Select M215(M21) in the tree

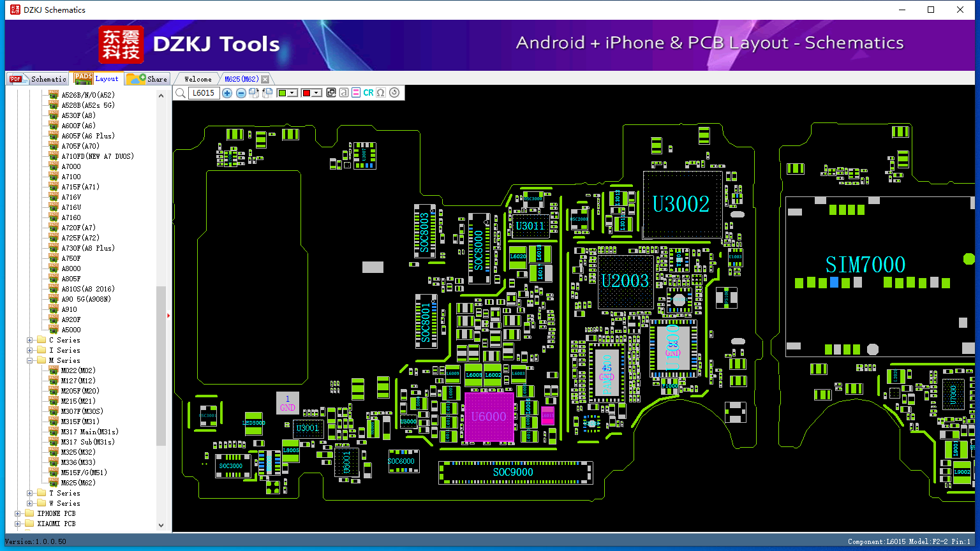click(78, 401)
